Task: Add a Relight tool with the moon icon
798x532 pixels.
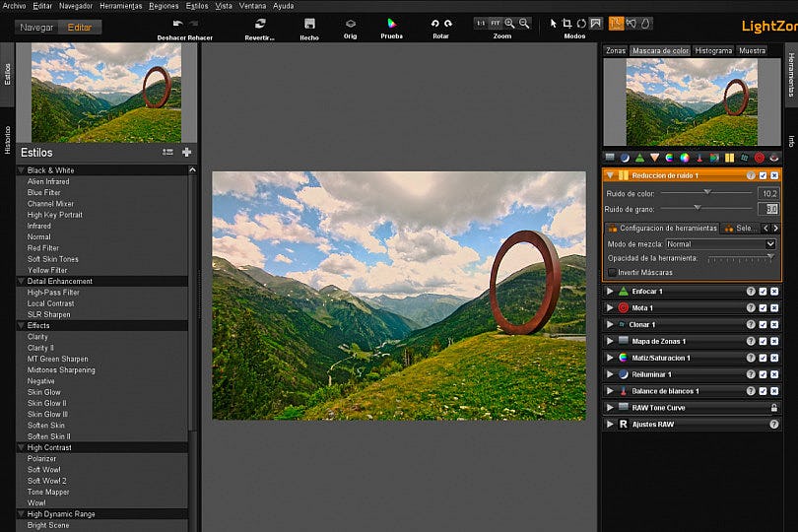Action: (x=624, y=158)
